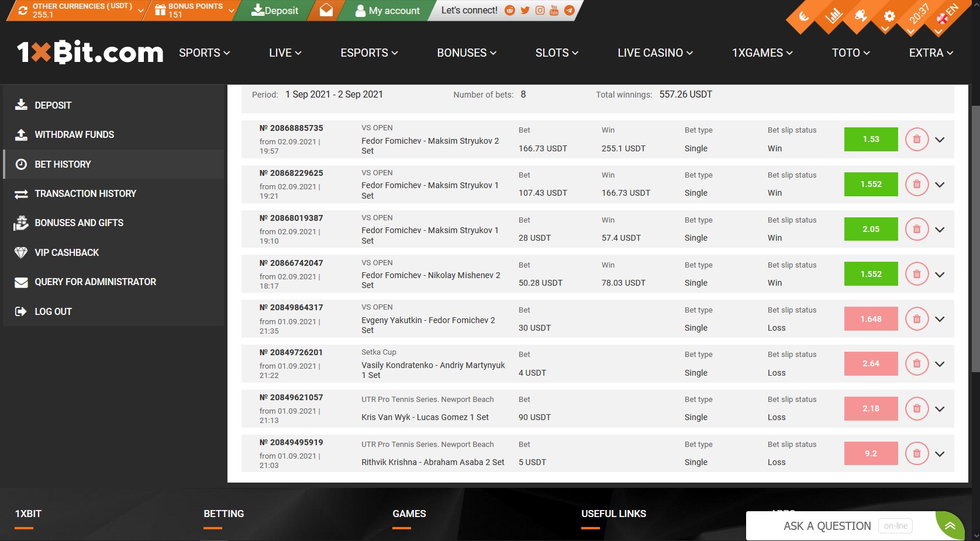Open the TOTO menu
Viewport: 980px width, 541px height.
coord(851,53)
